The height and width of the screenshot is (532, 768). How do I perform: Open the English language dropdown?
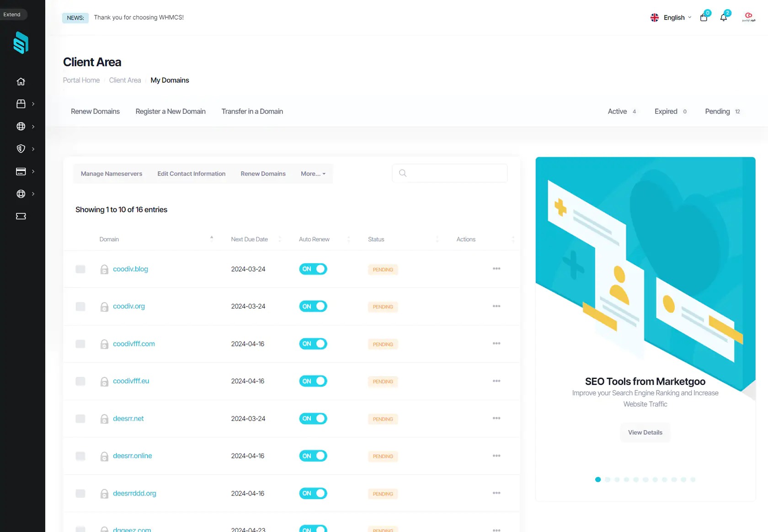pyautogui.click(x=671, y=17)
